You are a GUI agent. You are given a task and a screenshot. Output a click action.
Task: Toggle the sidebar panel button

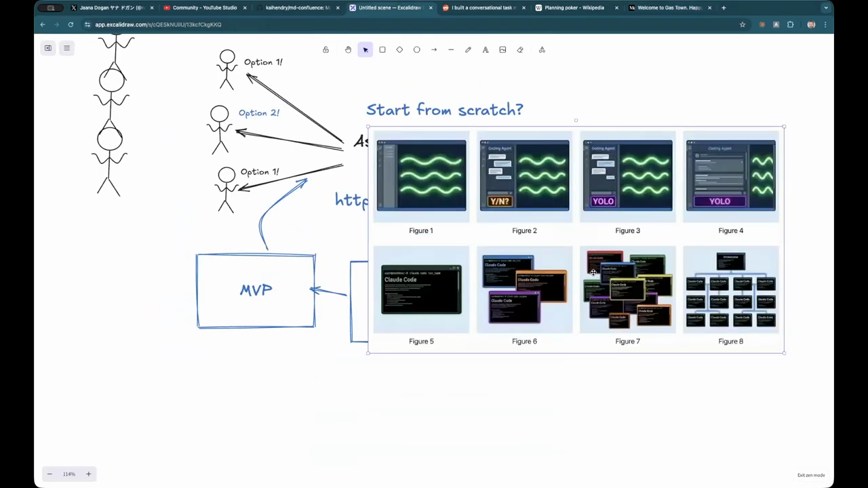point(48,48)
